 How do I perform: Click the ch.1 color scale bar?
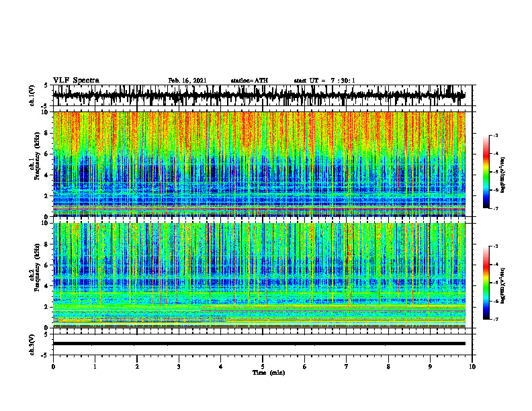486,172
